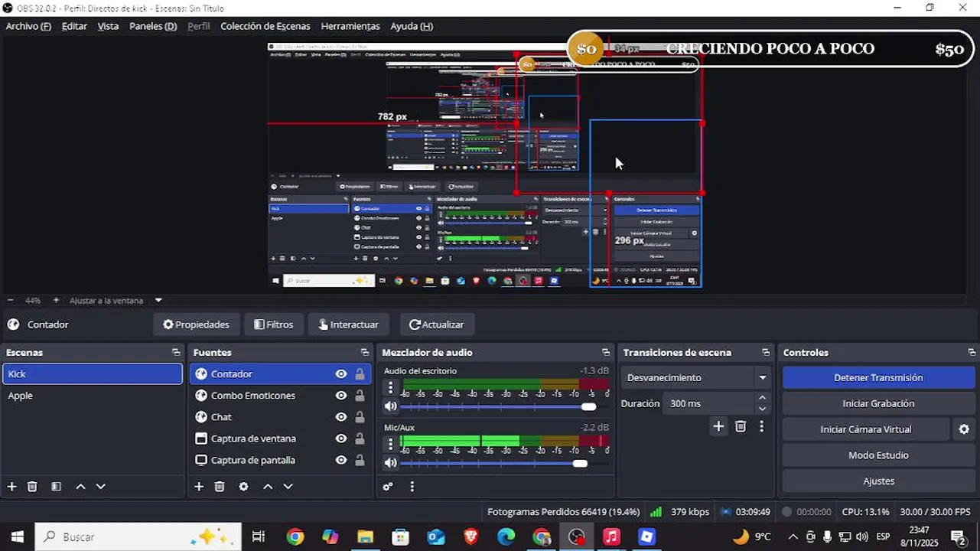This screenshot has height=551, width=980.
Task: Open Mic/Aux options dots
Action: pos(390,443)
